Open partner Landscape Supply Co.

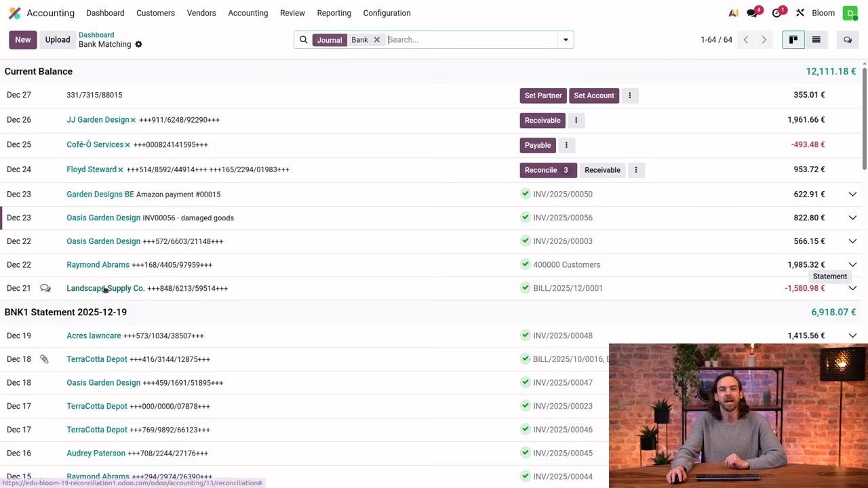(106, 288)
